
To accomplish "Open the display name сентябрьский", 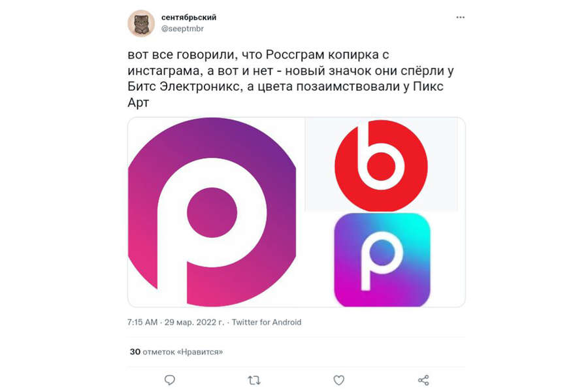I will [x=189, y=17].
